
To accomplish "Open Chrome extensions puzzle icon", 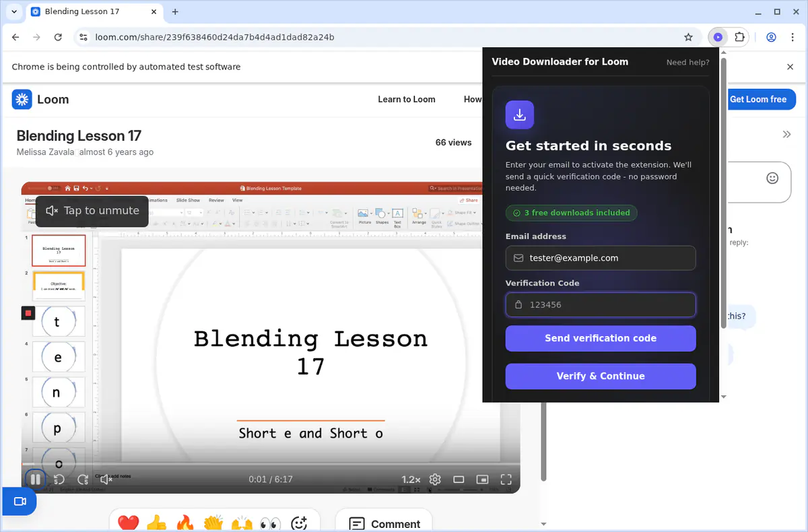I will point(739,37).
